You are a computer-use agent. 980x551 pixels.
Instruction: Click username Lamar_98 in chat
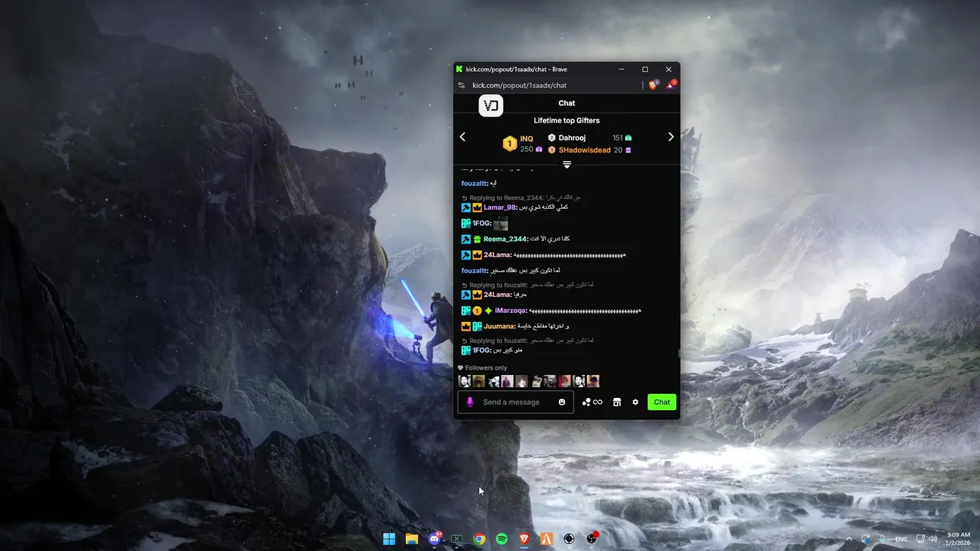point(499,207)
